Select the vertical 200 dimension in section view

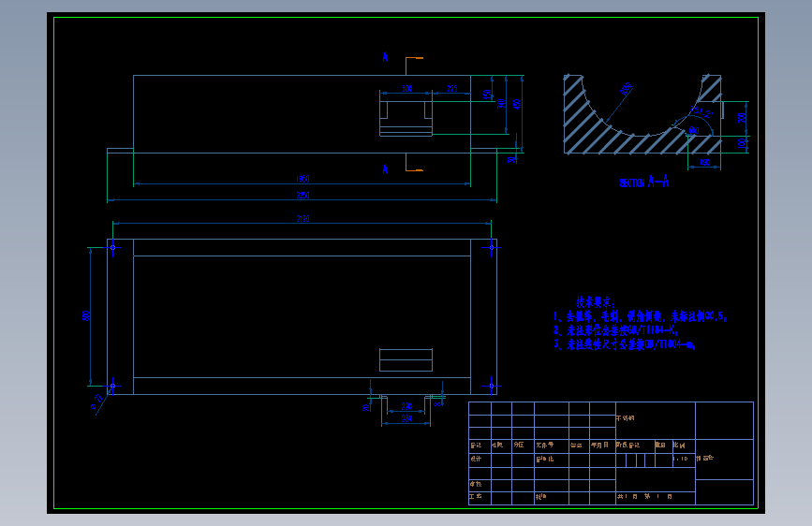pyautogui.click(x=742, y=118)
